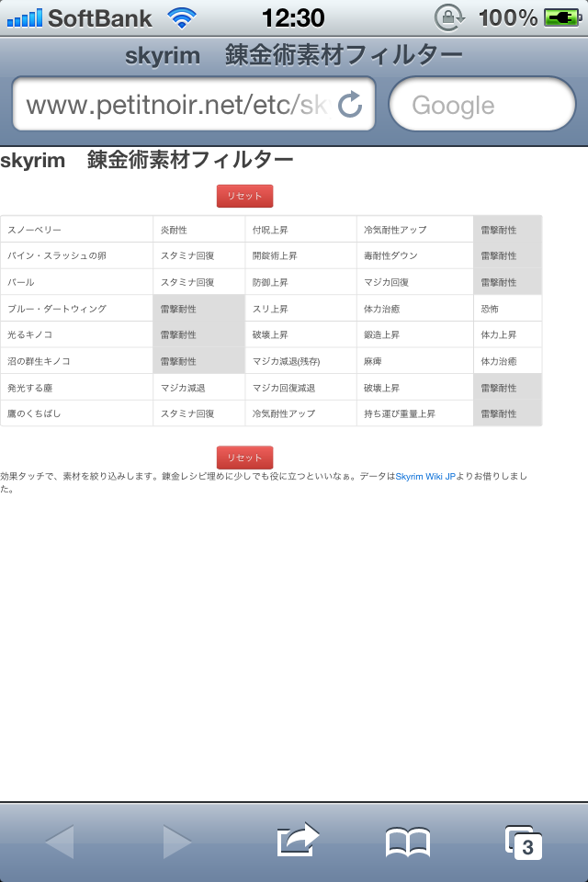Viewport: 588px width, 882px height.
Task: Select the パイン・スラッシュの卵 ingredient cell
Action: point(77,255)
